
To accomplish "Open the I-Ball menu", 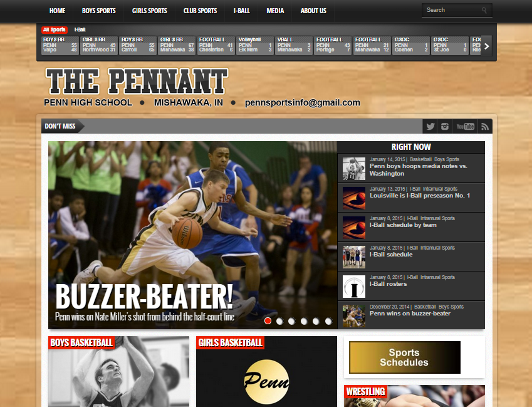I will 242,11.
